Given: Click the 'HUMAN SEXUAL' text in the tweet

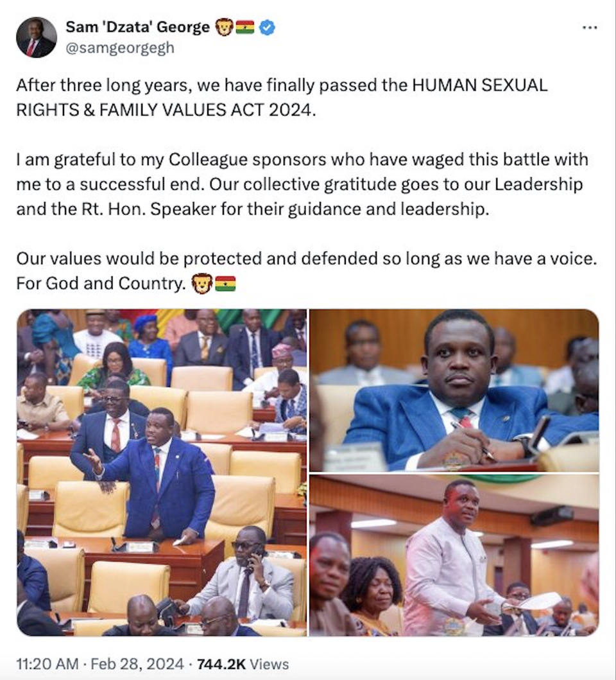Looking at the screenshot, I should click(480, 85).
